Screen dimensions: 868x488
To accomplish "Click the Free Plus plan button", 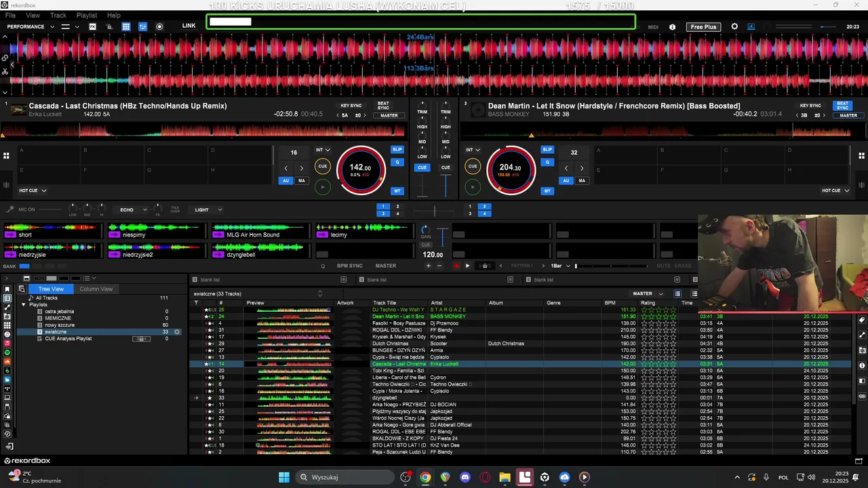I will (x=703, y=26).
